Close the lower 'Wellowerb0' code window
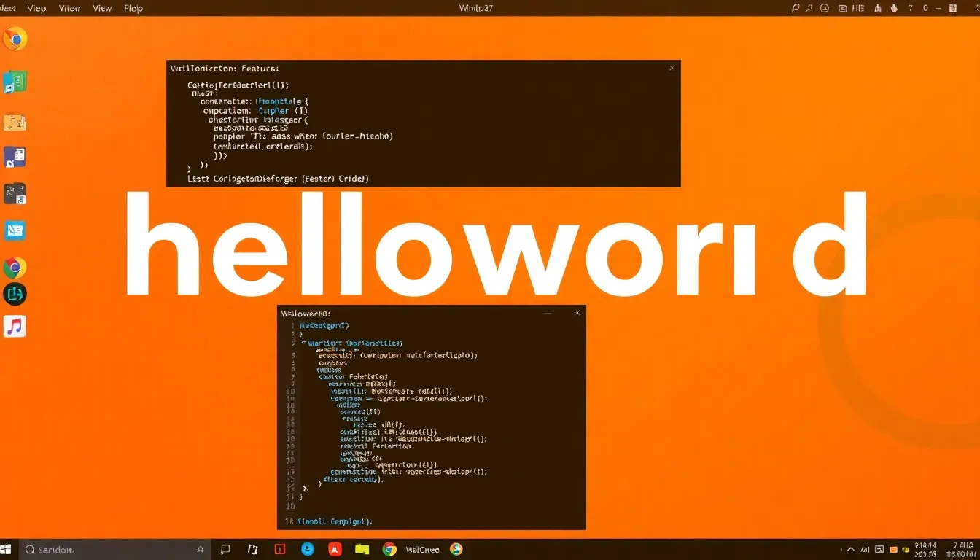980x560 pixels. click(x=577, y=313)
